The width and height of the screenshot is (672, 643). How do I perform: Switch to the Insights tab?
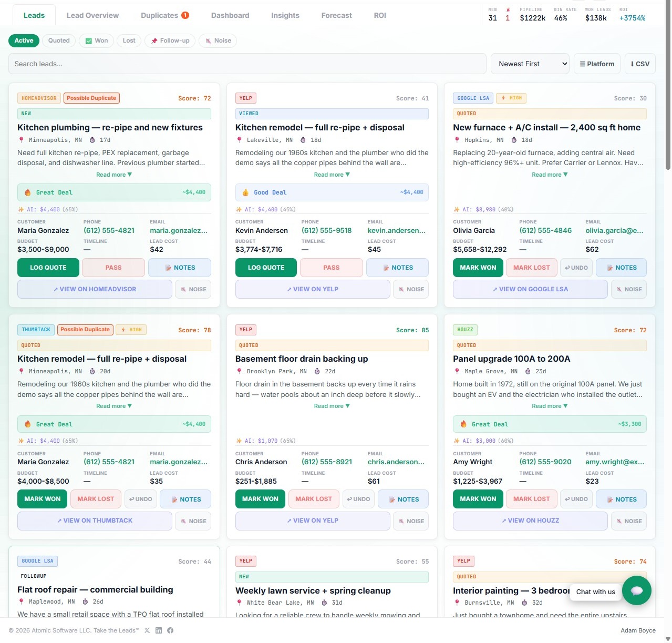pos(285,15)
